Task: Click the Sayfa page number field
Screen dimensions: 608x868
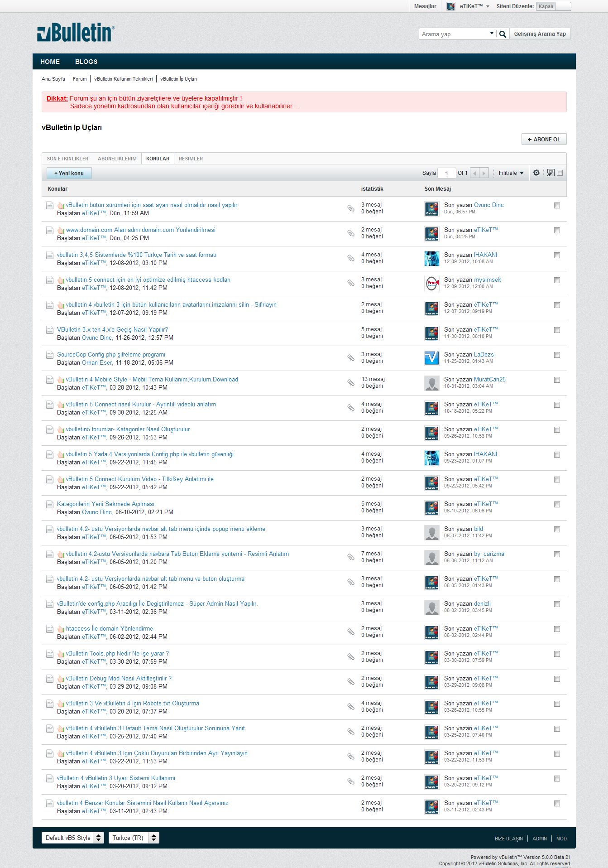Action: tap(447, 173)
